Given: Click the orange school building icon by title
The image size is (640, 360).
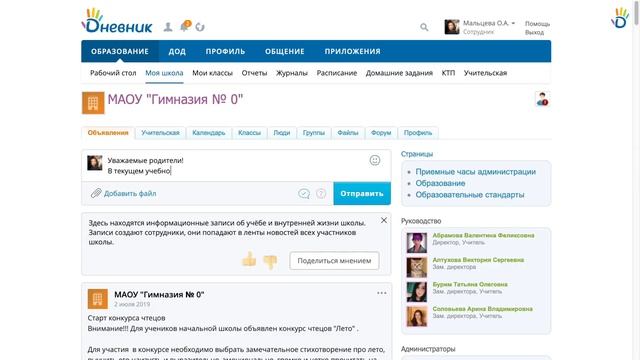Looking at the screenshot, I should tap(93, 103).
